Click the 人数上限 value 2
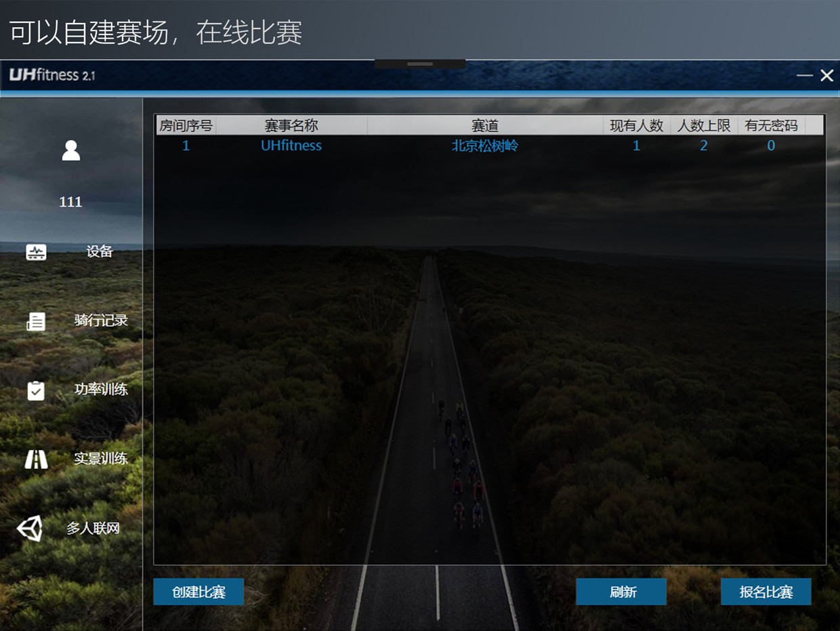This screenshot has height=631, width=840. (704, 145)
